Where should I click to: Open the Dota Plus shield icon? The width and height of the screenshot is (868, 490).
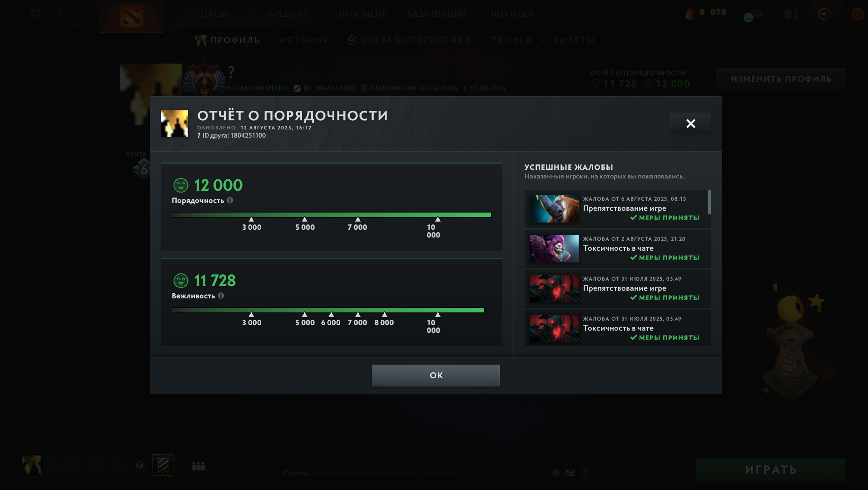point(824,14)
